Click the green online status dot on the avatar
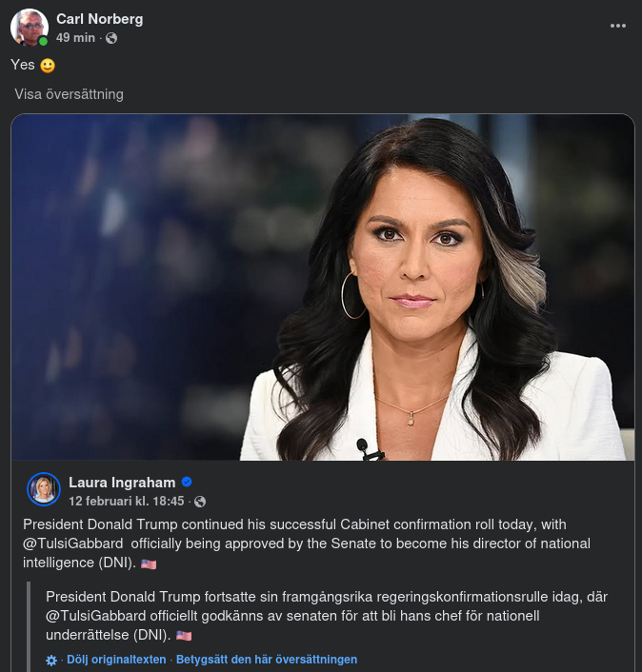Screen dimensions: 642x672 pos(43,41)
